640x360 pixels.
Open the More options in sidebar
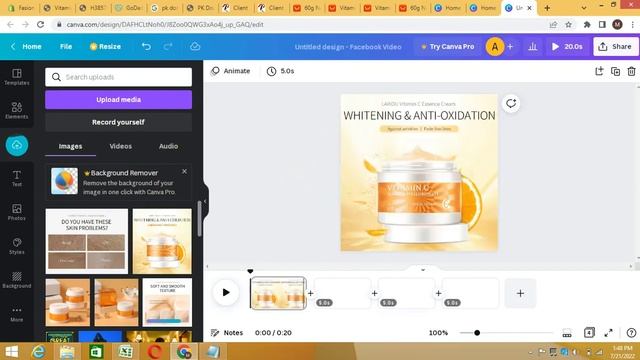16,314
